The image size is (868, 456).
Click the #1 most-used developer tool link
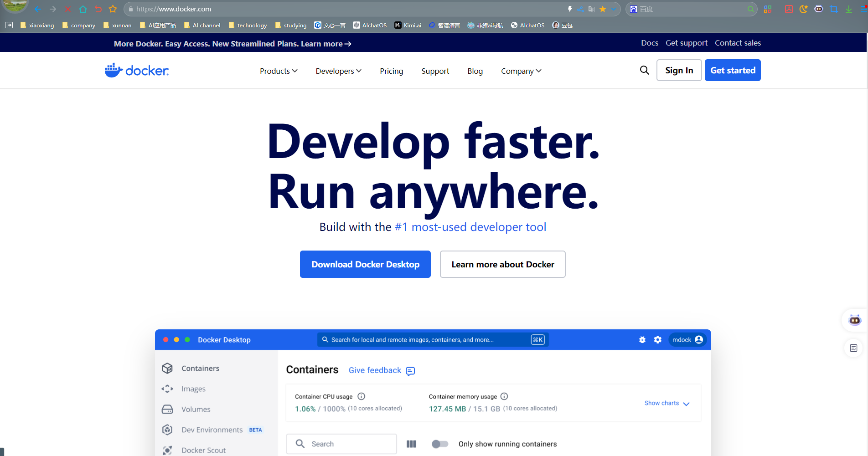[x=470, y=227]
